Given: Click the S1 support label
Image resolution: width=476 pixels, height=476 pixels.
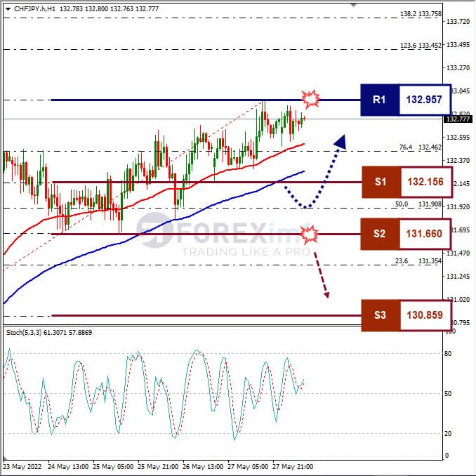Looking at the screenshot, I should (x=381, y=182).
